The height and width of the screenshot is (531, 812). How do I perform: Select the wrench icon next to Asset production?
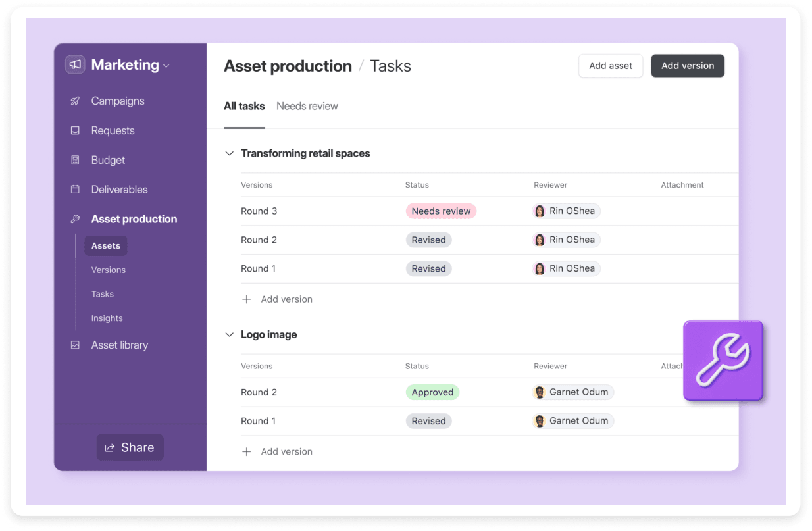(75, 218)
